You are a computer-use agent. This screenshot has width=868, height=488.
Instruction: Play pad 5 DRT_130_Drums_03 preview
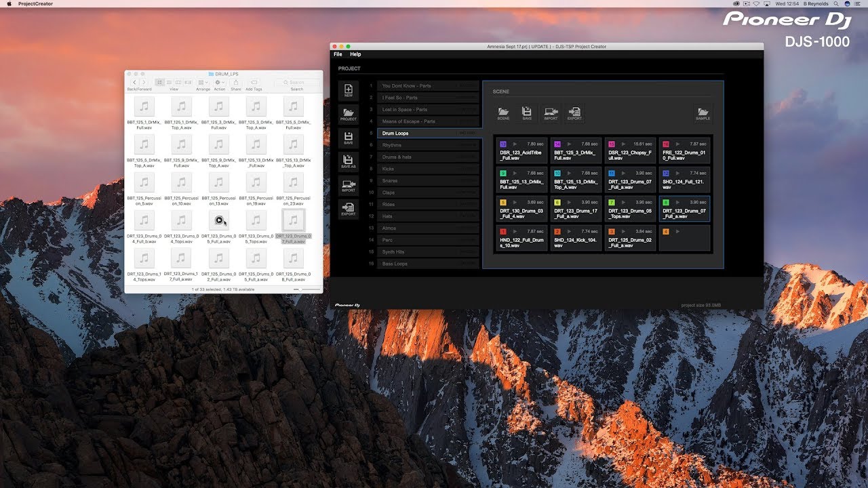(x=515, y=203)
